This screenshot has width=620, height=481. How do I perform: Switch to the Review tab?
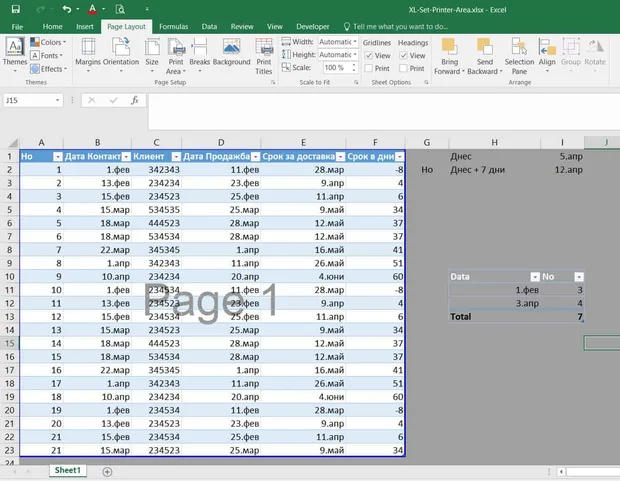click(x=242, y=27)
